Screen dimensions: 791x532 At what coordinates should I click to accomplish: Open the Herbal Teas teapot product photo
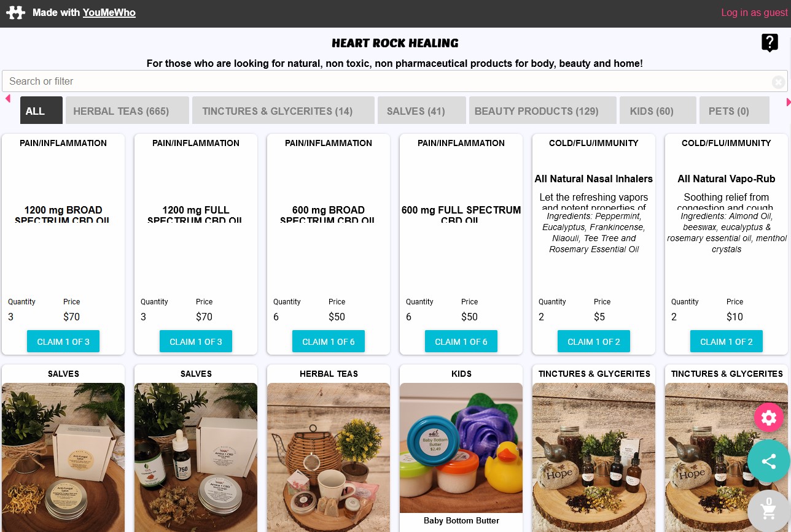click(x=329, y=457)
